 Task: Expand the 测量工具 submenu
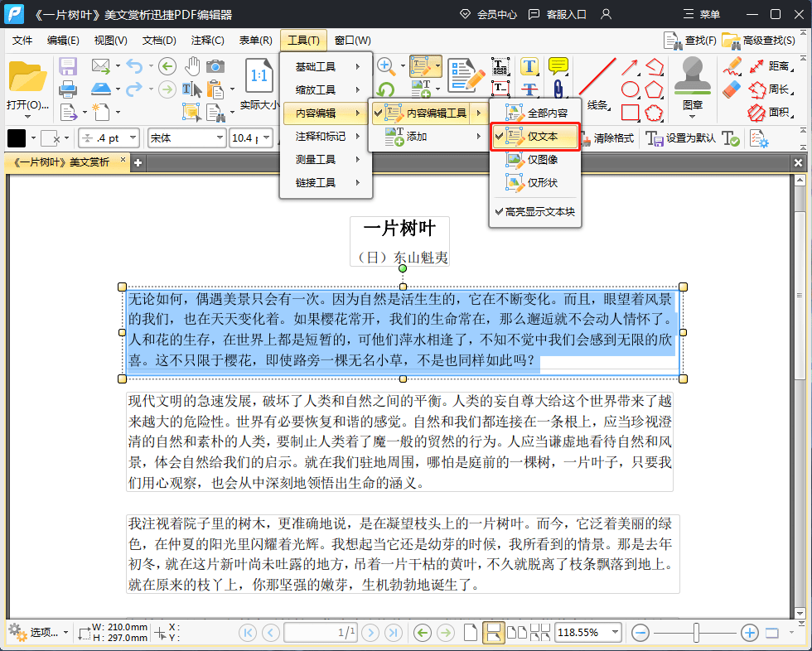[326, 159]
